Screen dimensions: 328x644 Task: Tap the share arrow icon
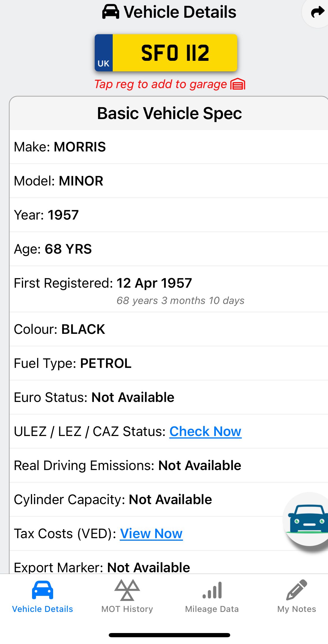[317, 12]
